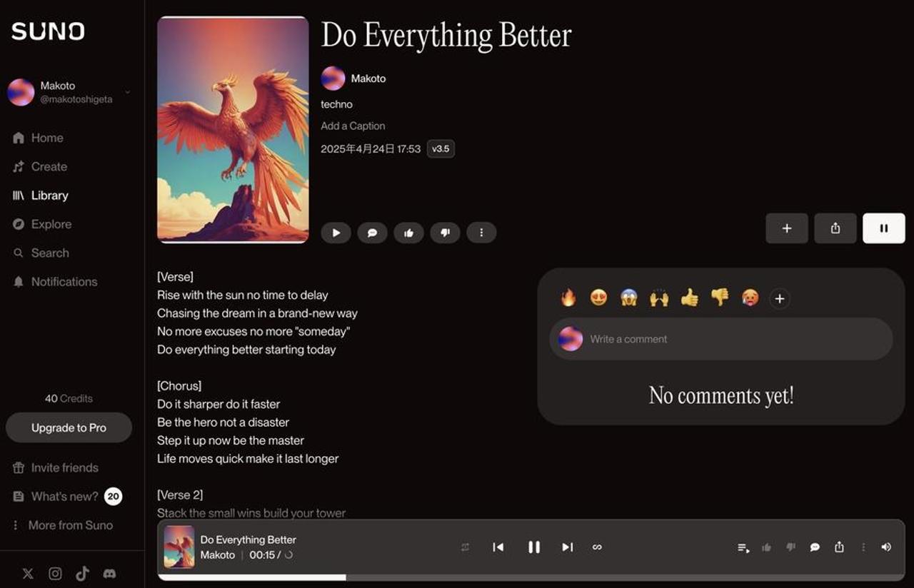Go to the Explore section
The width and height of the screenshot is (914, 588).
pos(51,223)
